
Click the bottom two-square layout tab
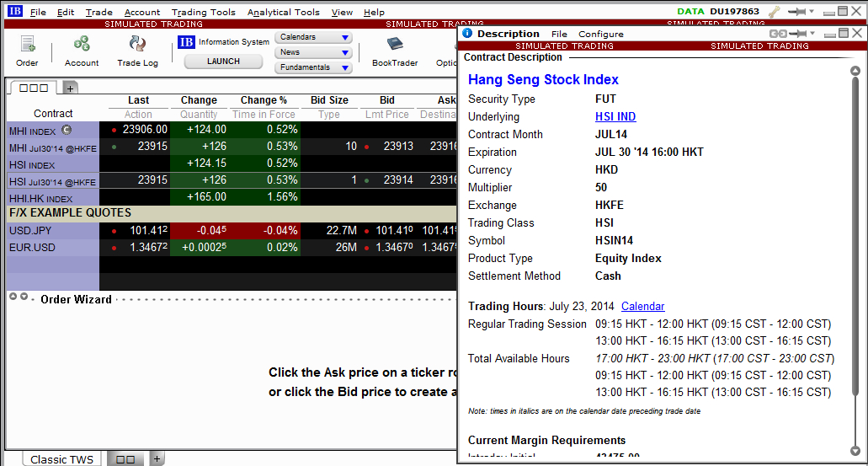pos(125,458)
